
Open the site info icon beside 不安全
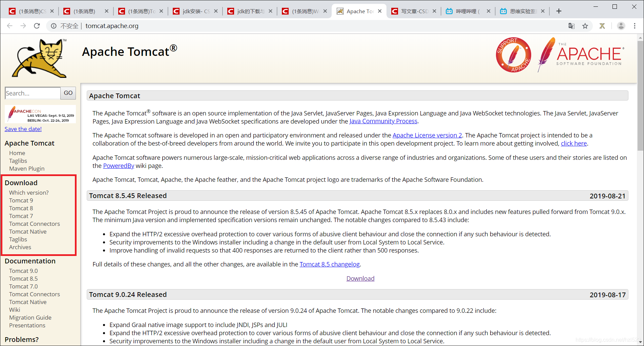54,26
